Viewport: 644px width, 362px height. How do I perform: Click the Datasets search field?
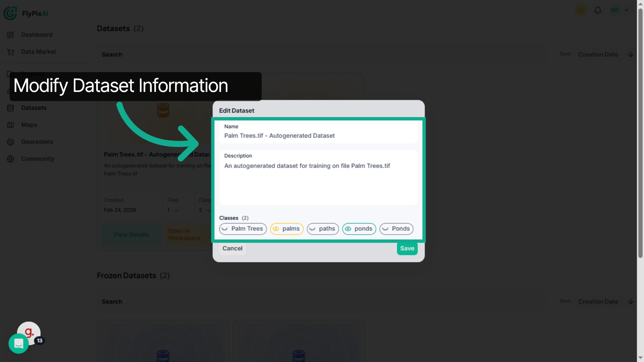click(x=321, y=54)
